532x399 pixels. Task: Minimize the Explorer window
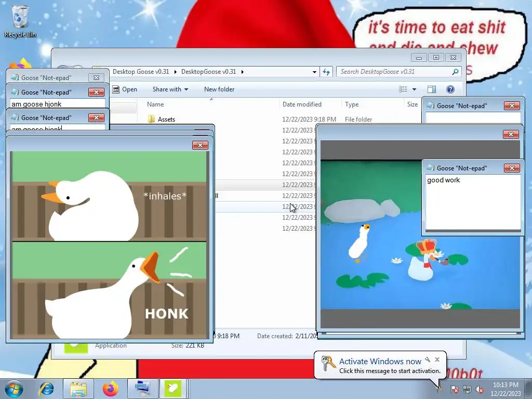tap(419, 57)
